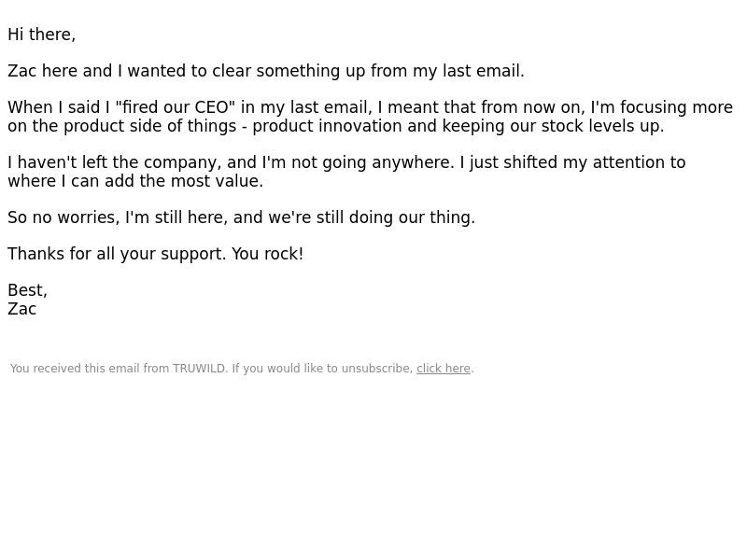Screen dimensions: 747x560
Task: Click the quoted phrase "fired our CEO"
Action: [x=176, y=107]
